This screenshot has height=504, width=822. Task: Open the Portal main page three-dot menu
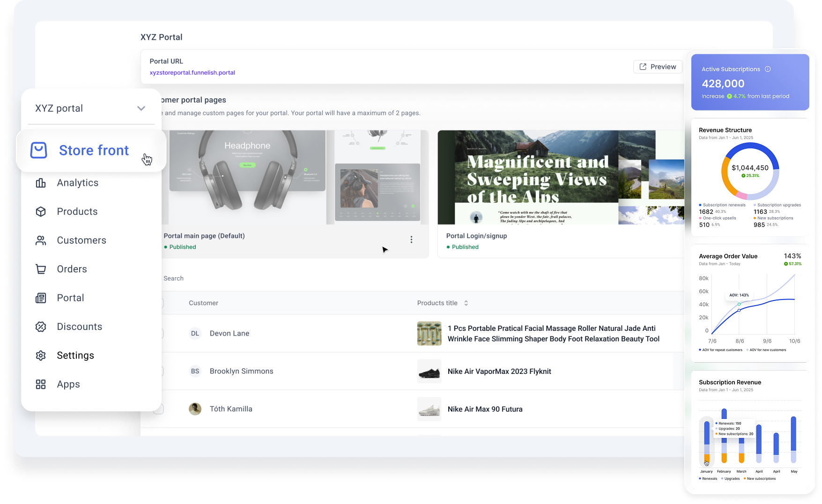click(x=411, y=240)
